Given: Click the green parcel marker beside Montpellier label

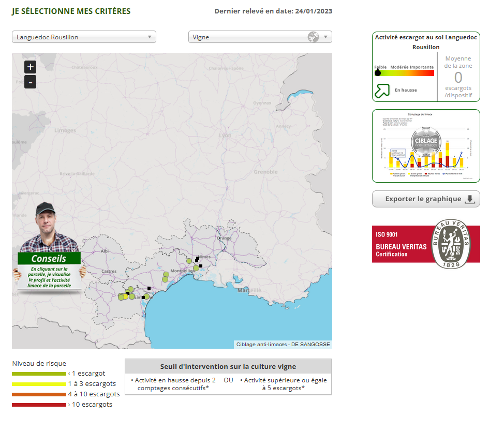Looking at the screenshot, I should (196, 268).
